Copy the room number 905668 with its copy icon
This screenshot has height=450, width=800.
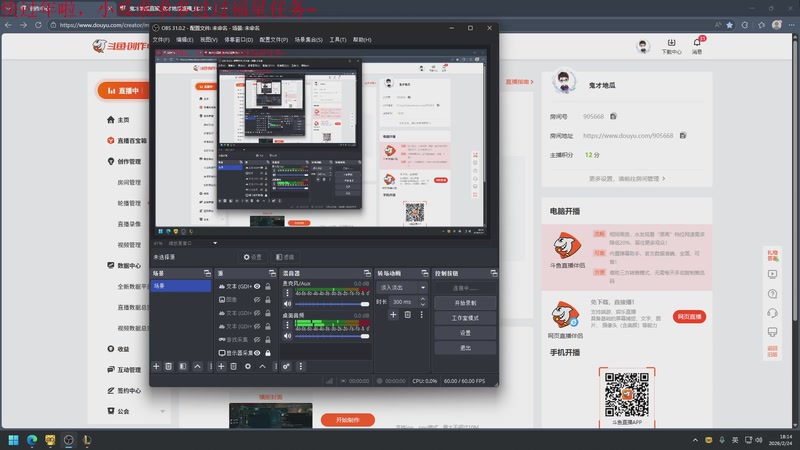pyautogui.click(x=613, y=116)
